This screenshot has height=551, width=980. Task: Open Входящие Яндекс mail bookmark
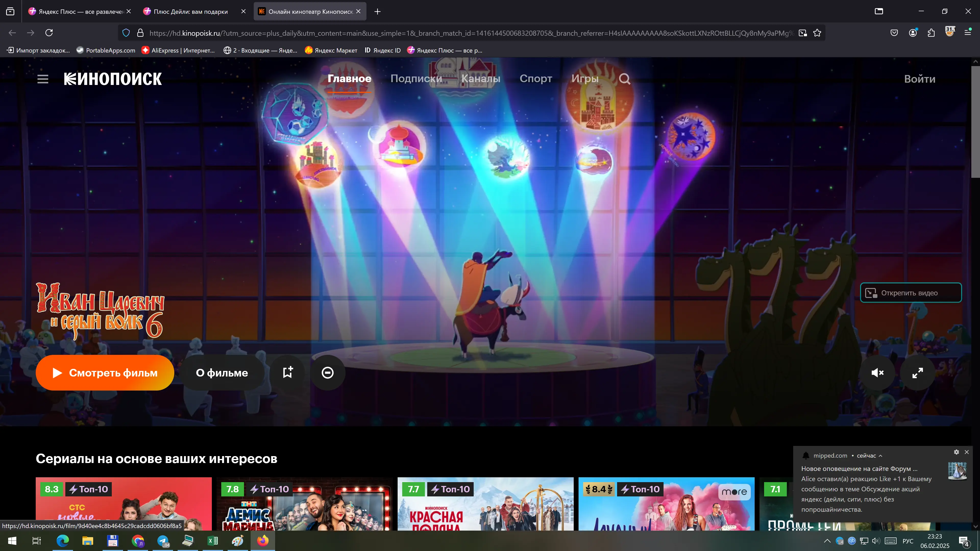pyautogui.click(x=260, y=50)
